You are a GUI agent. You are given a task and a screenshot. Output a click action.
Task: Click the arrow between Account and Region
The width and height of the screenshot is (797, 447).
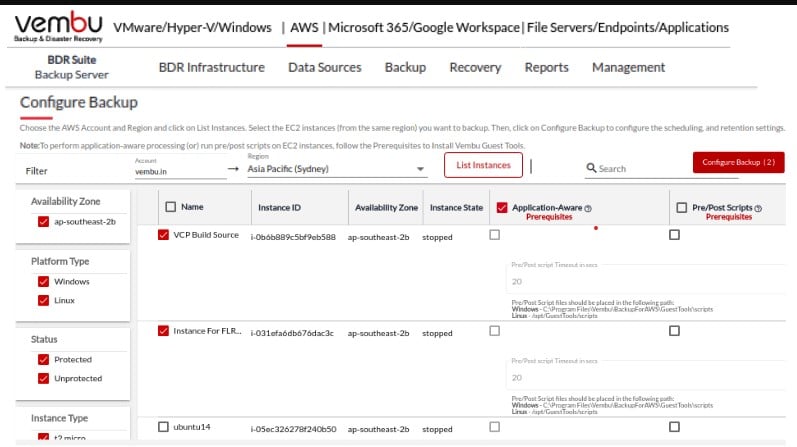click(x=233, y=169)
